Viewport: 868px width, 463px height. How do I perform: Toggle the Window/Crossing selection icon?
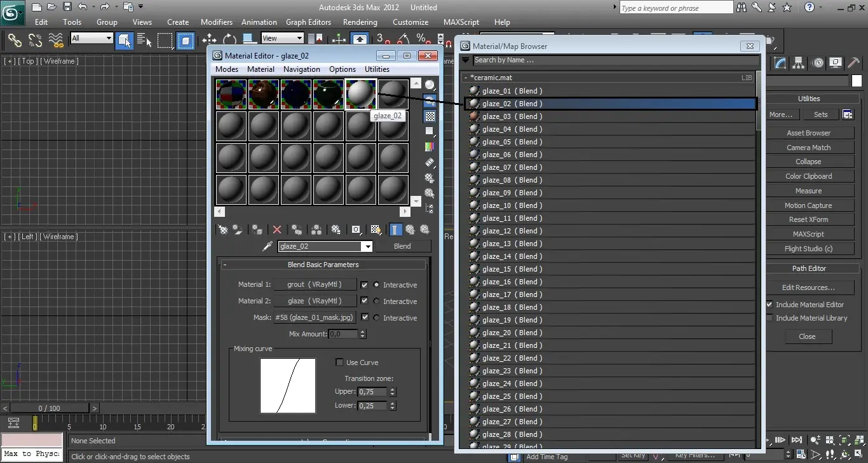point(186,40)
